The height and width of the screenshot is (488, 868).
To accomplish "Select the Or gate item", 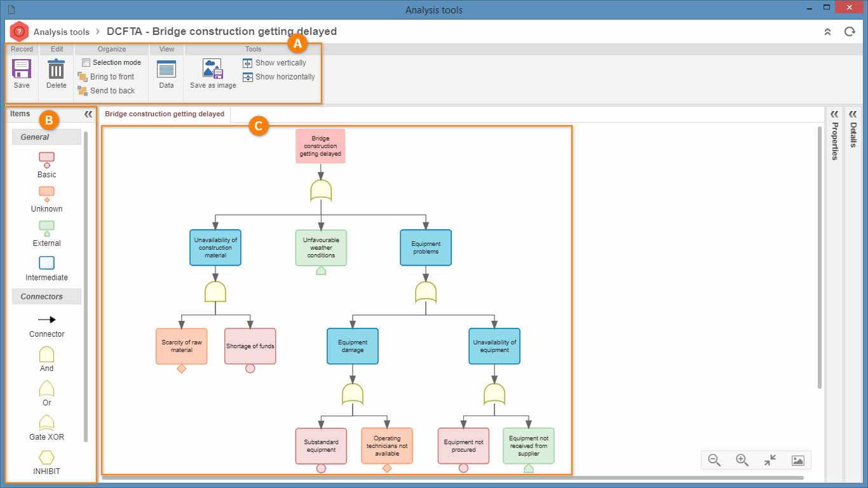I will [47, 393].
